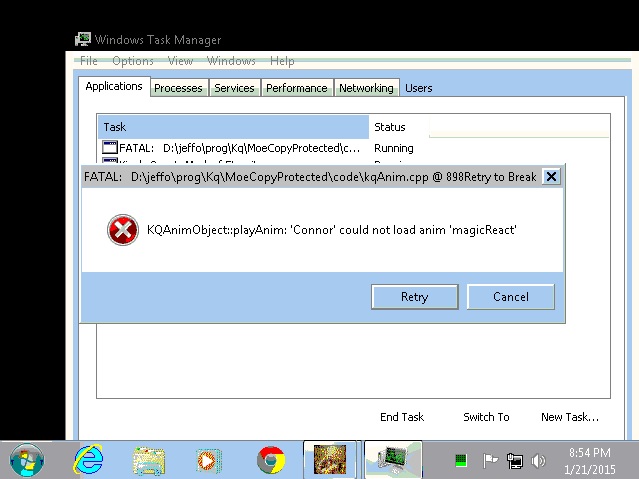Click the Switch To button
This screenshot has width=639, height=479.
(x=486, y=417)
